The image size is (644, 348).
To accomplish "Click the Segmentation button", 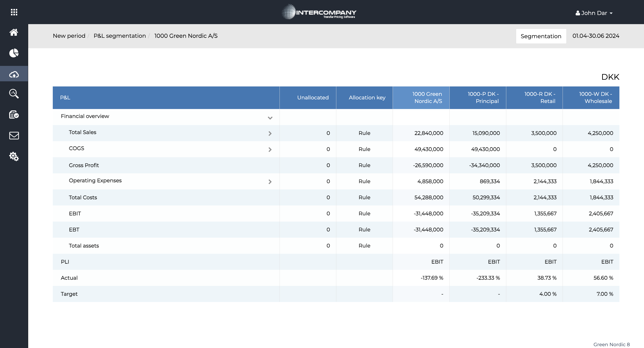I will pos(541,36).
